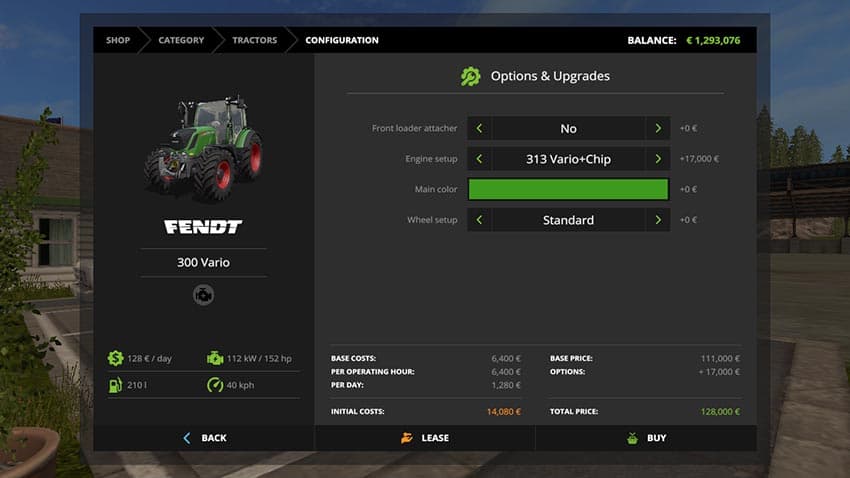Select the Configuration breadcrumb
This screenshot has height=478, width=850.
click(x=342, y=40)
